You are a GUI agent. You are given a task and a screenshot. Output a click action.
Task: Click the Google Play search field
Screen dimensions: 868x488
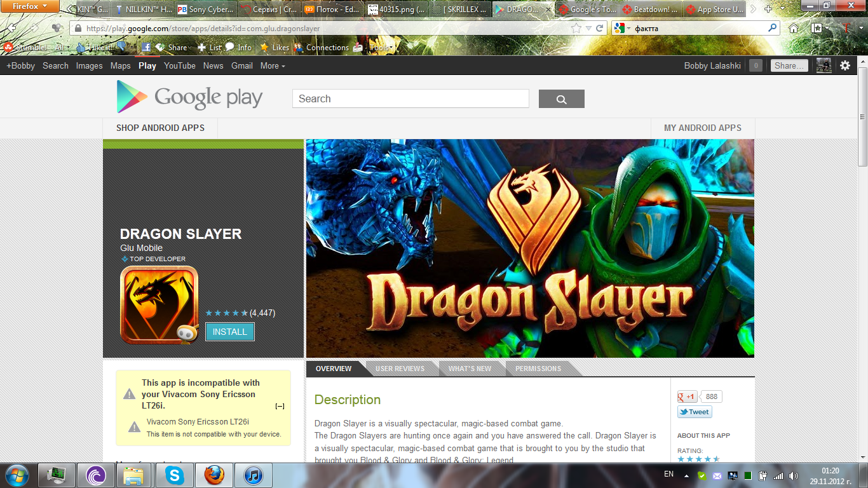[410, 99]
